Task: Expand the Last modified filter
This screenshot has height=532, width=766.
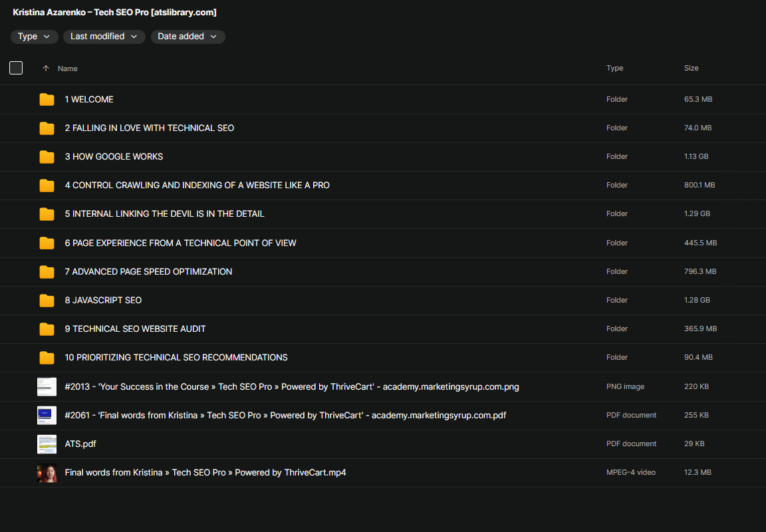Action: point(104,37)
